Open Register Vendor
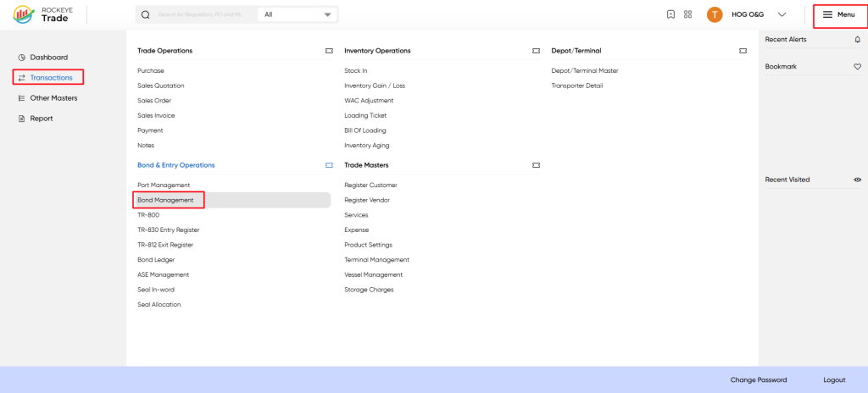 tap(367, 201)
